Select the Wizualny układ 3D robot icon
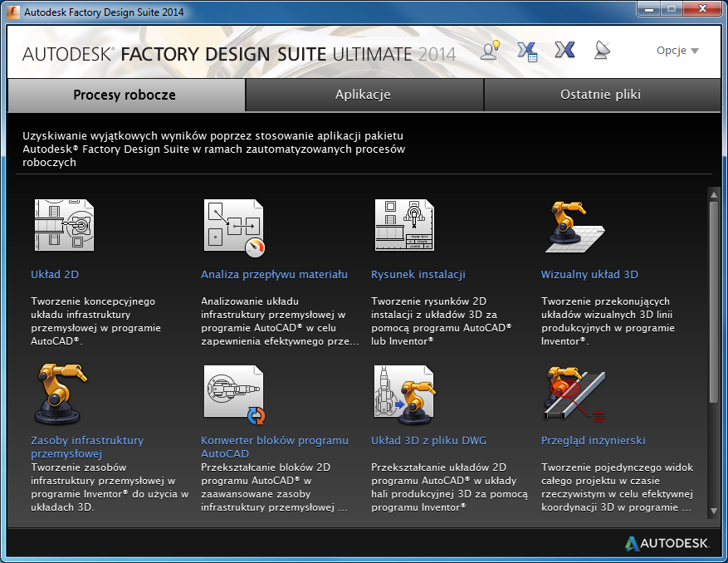Viewport: 728px width, 563px height. pos(574,227)
